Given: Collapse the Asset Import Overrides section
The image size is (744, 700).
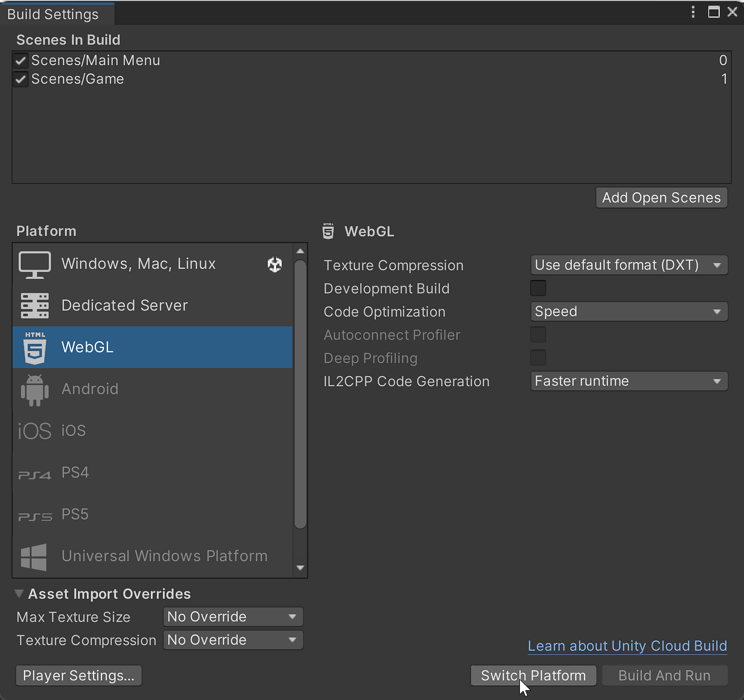Looking at the screenshot, I should point(19,593).
